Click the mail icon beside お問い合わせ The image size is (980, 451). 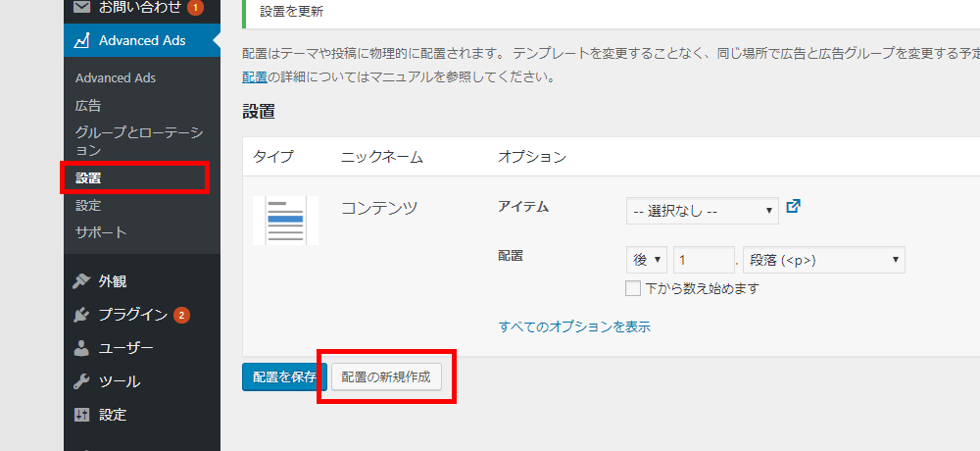click(82, 8)
